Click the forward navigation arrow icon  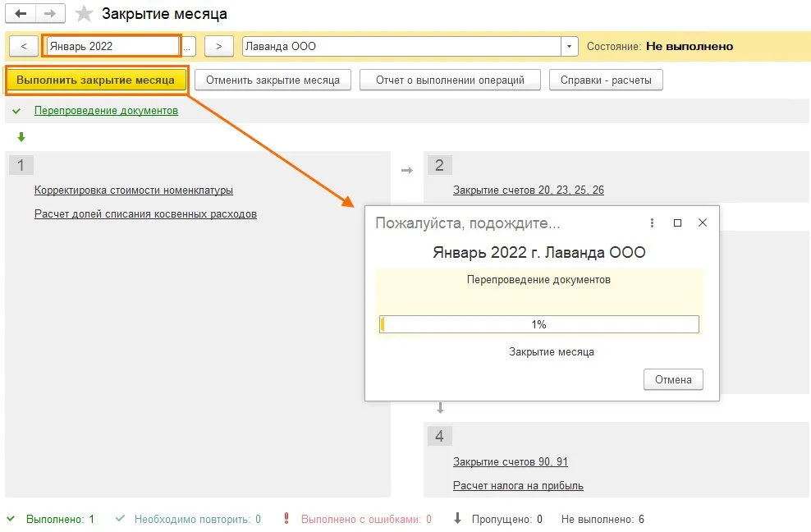click(50, 13)
